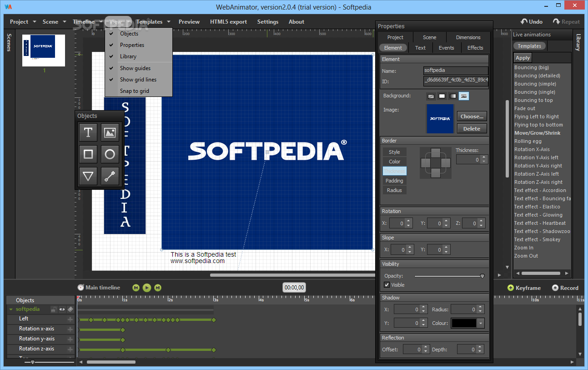Toggle Library panel in View menu
This screenshot has height=370, width=588.
tap(139, 56)
